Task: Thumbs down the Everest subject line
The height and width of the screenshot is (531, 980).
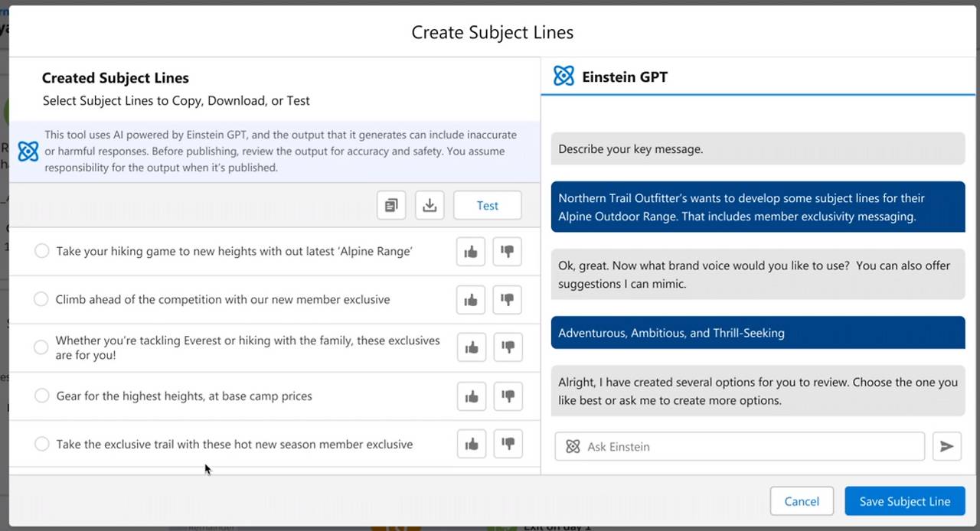Action: [507, 348]
